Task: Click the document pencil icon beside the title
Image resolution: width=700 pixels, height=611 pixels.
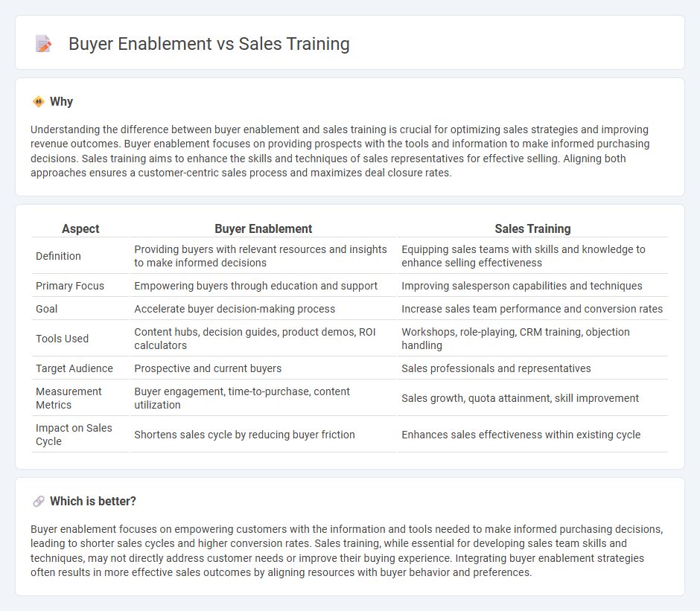Action: pos(43,44)
